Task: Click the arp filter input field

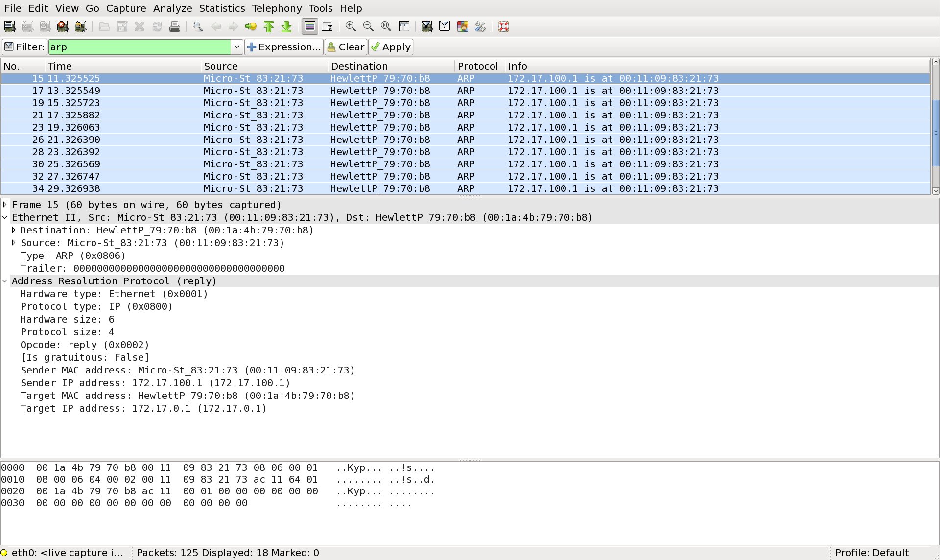Action: [140, 47]
